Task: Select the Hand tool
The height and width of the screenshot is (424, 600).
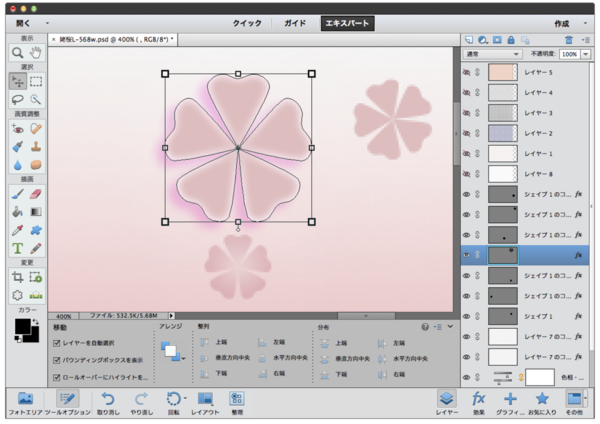Action: pyautogui.click(x=36, y=52)
